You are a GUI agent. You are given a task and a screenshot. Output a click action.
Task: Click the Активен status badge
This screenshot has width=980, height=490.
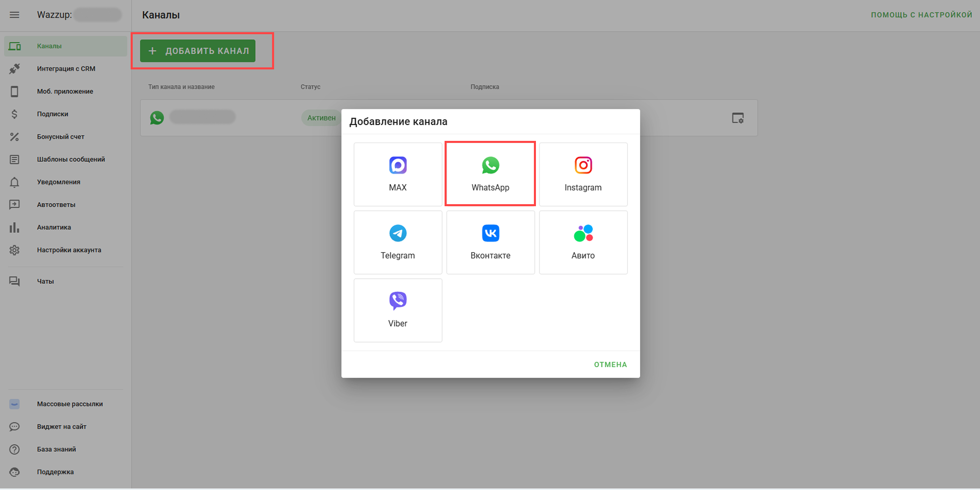[x=322, y=118]
